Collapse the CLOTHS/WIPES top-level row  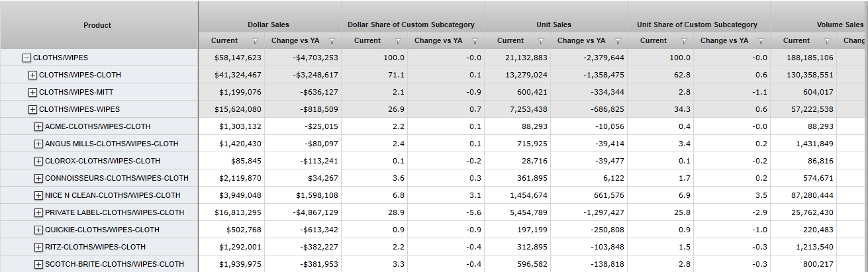(27, 58)
